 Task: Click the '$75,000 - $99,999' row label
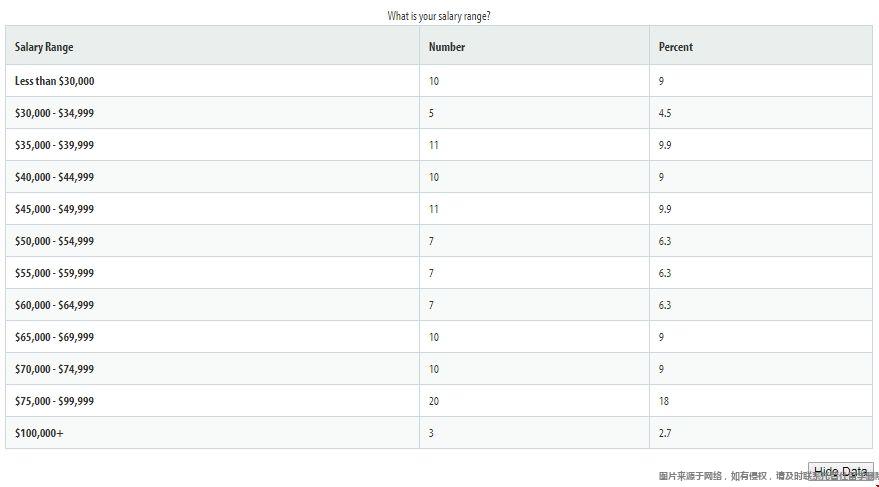54,401
